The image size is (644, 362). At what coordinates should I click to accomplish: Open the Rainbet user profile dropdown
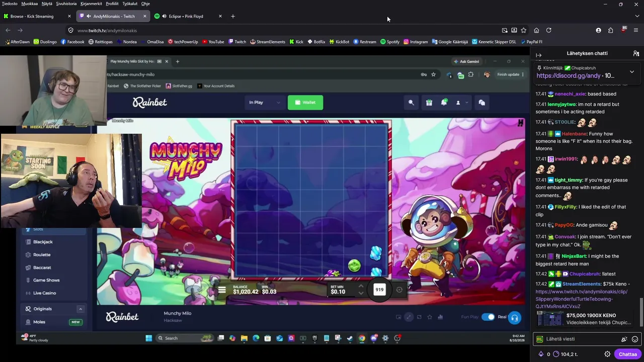(x=461, y=103)
